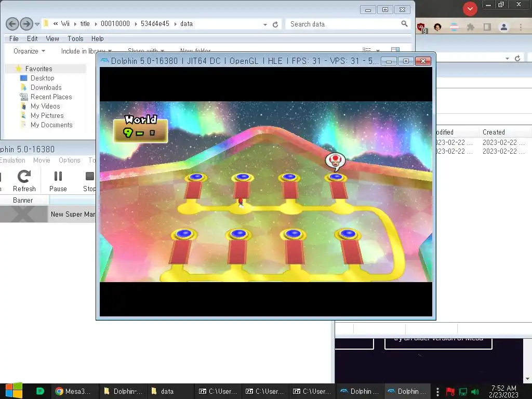Open the Help menu in Explorer
The width and height of the screenshot is (532, 399).
coord(97,38)
